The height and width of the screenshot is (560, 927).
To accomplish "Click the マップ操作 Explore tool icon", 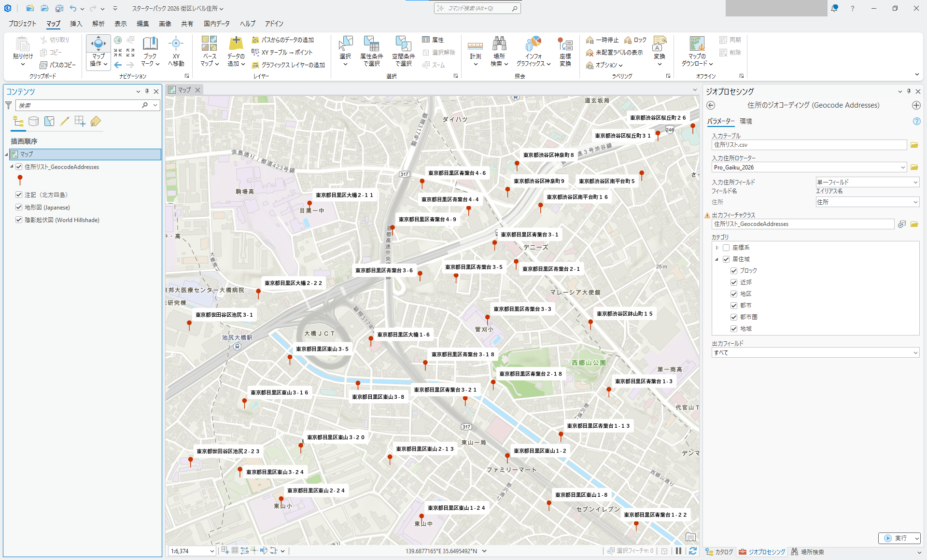I will click(x=98, y=44).
